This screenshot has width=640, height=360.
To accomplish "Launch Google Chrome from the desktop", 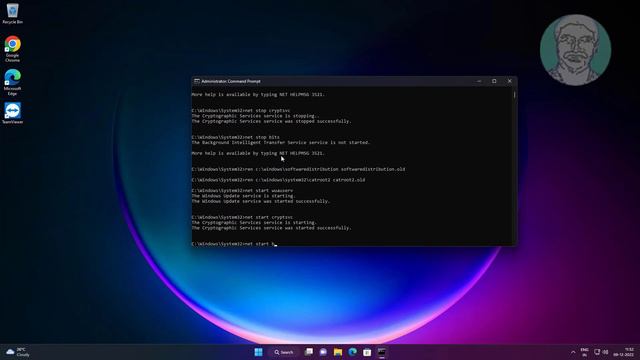I will 12,49.
